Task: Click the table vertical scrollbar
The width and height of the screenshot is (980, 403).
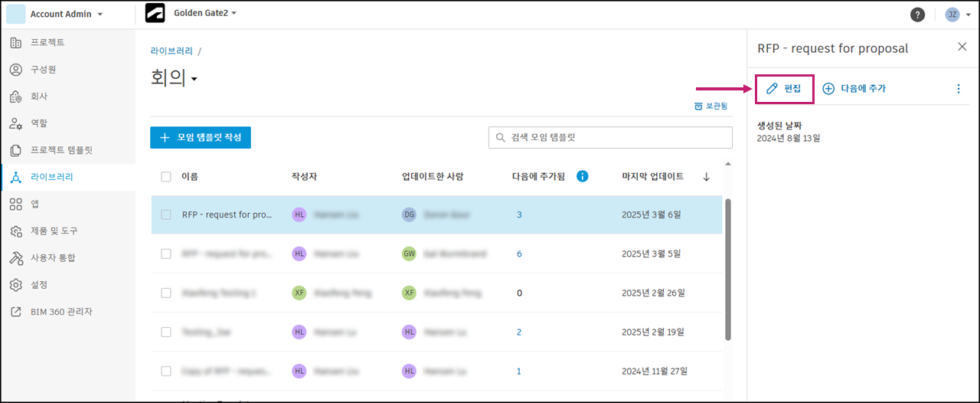Action: (x=727, y=270)
